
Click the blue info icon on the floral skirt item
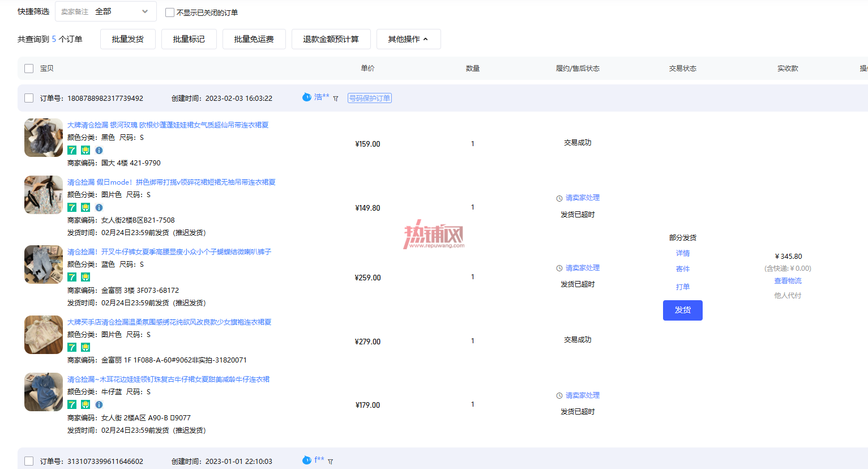(99, 207)
